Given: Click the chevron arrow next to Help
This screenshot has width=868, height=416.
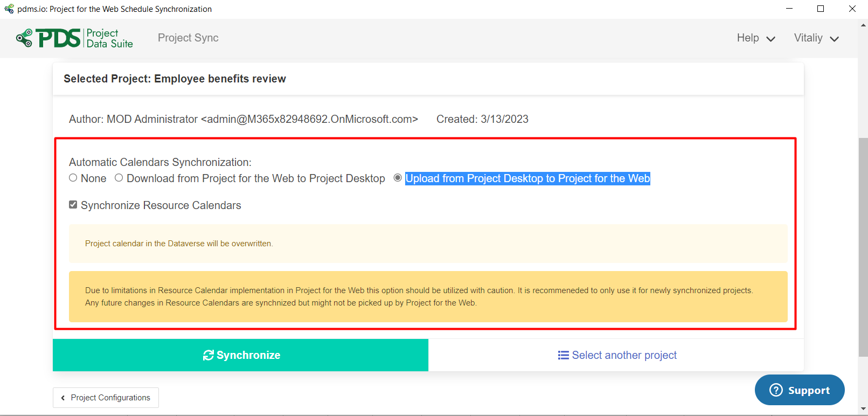Looking at the screenshot, I should click(x=770, y=39).
